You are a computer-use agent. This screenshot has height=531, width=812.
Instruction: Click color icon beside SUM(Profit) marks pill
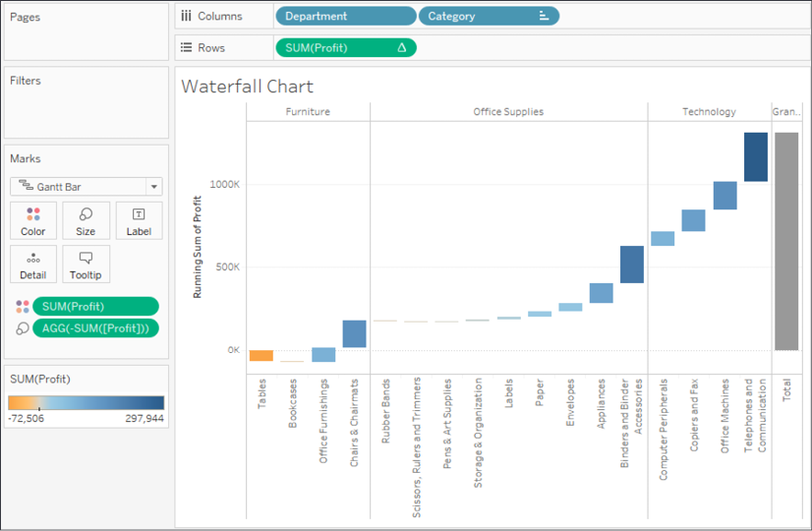coord(23,307)
